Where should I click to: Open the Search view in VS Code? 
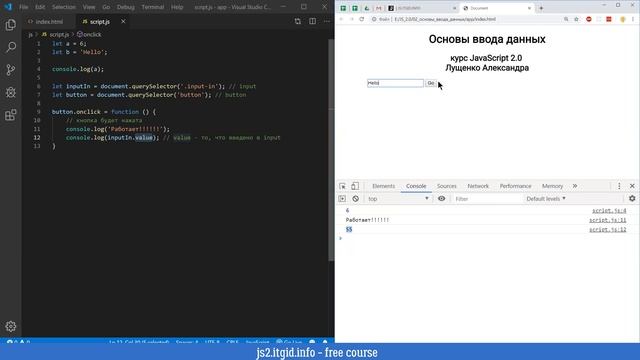(x=11, y=47)
